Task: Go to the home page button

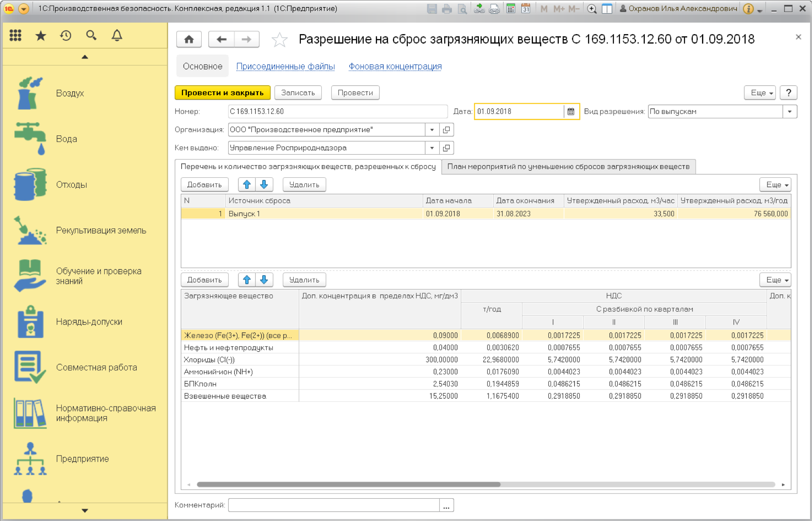Action: coord(189,39)
